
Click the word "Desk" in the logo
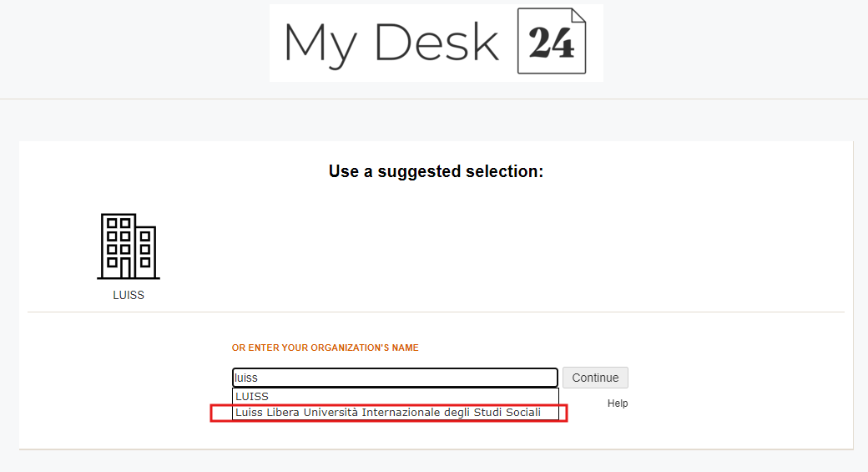[x=437, y=42]
